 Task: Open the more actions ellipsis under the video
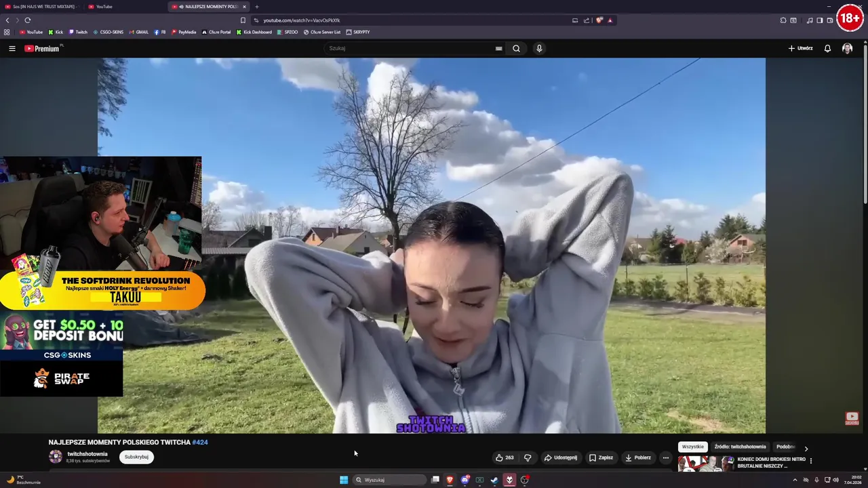click(x=665, y=457)
